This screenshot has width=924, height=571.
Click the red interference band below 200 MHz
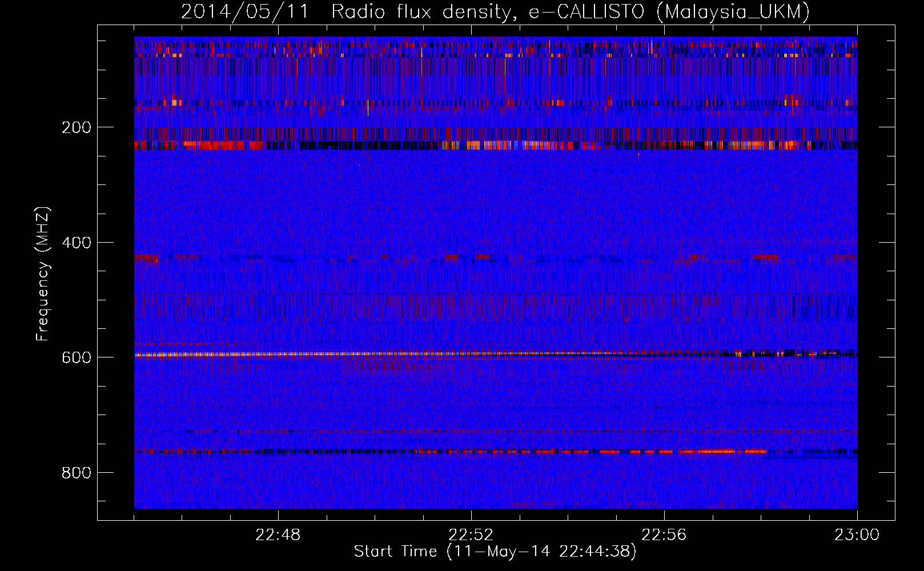pos(496,145)
